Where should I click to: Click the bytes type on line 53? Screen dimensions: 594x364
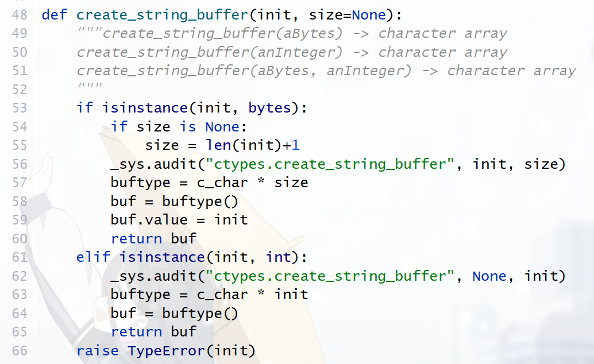click(x=268, y=107)
